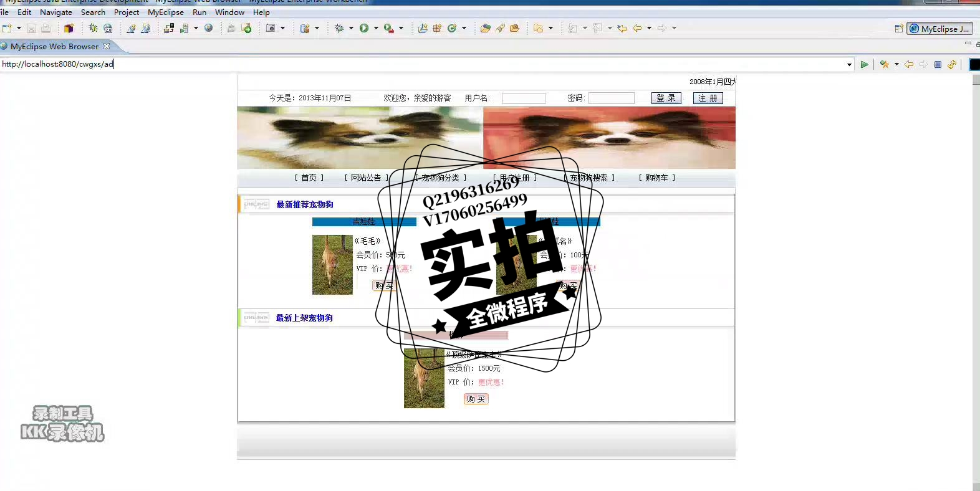
Task: Click the browser Forward arrow
Action: tap(923, 64)
